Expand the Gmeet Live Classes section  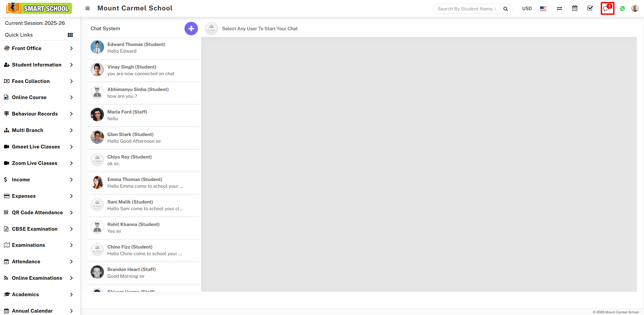[x=35, y=146]
